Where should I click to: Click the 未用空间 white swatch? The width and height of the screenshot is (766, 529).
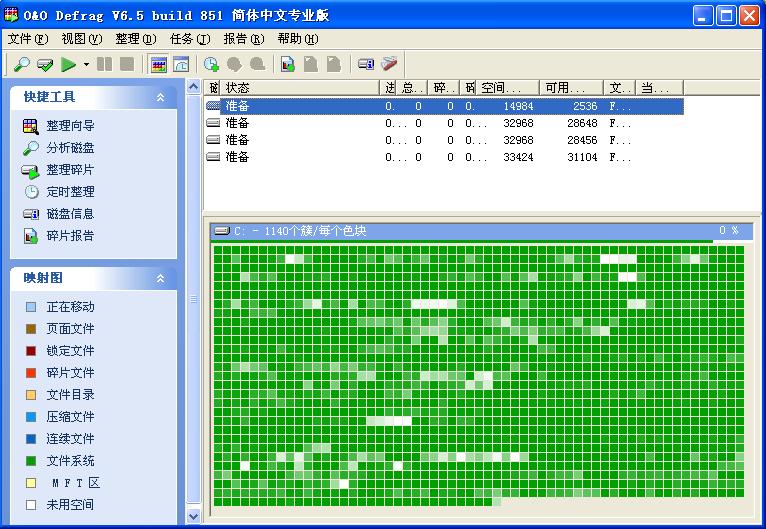[x=31, y=505]
